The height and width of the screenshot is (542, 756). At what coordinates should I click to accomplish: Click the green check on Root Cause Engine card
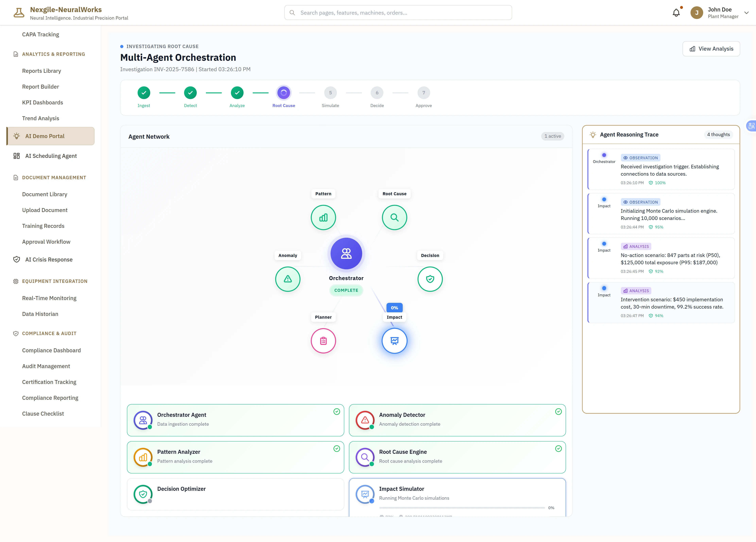click(x=558, y=449)
